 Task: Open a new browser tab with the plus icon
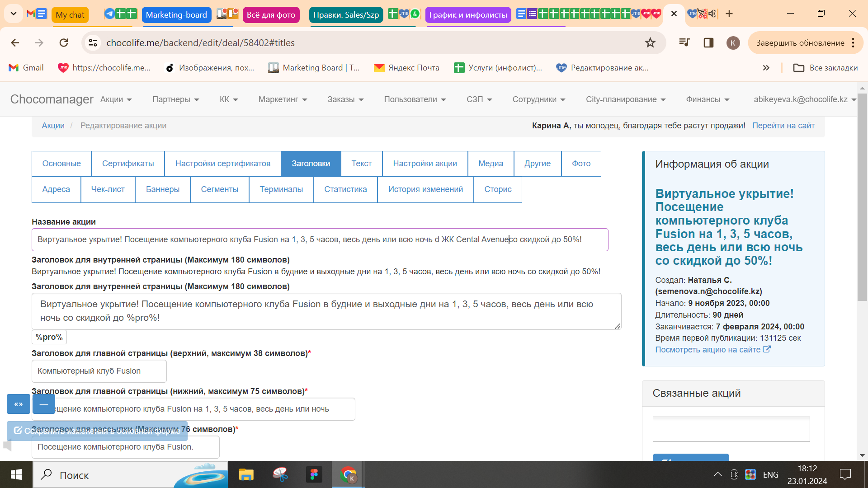[x=729, y=14]
